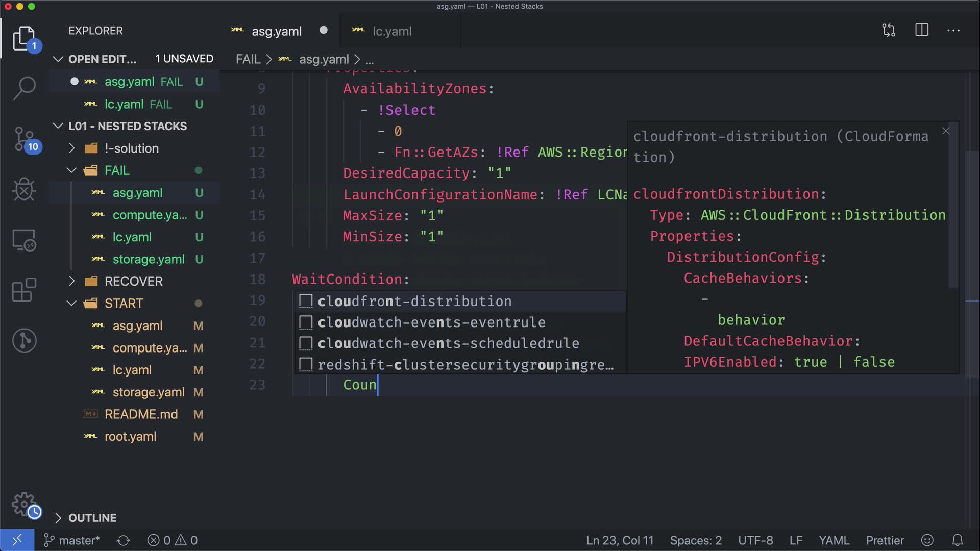Click the Open Changes compare icon

click(x=889, y=31)
